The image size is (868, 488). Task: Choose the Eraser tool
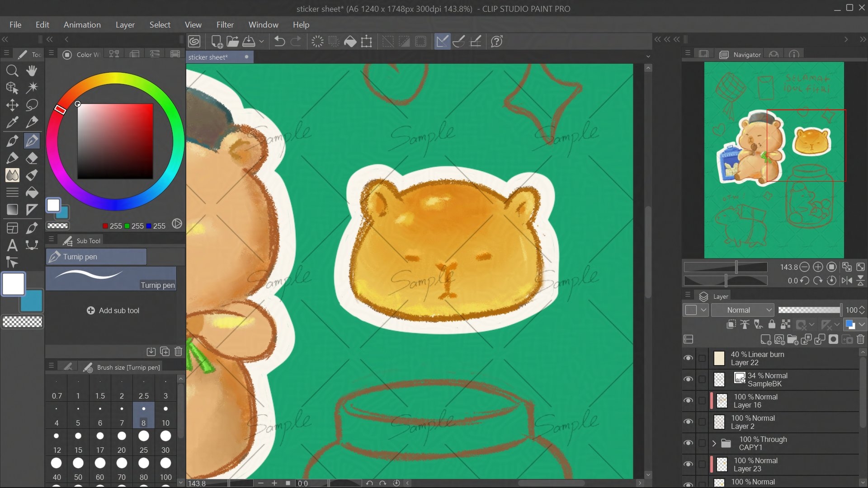32,158
